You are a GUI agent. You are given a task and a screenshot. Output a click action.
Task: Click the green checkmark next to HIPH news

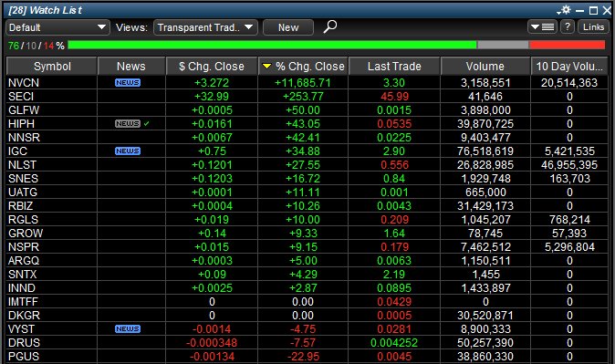pyautogui.click(x=146, y=123)
